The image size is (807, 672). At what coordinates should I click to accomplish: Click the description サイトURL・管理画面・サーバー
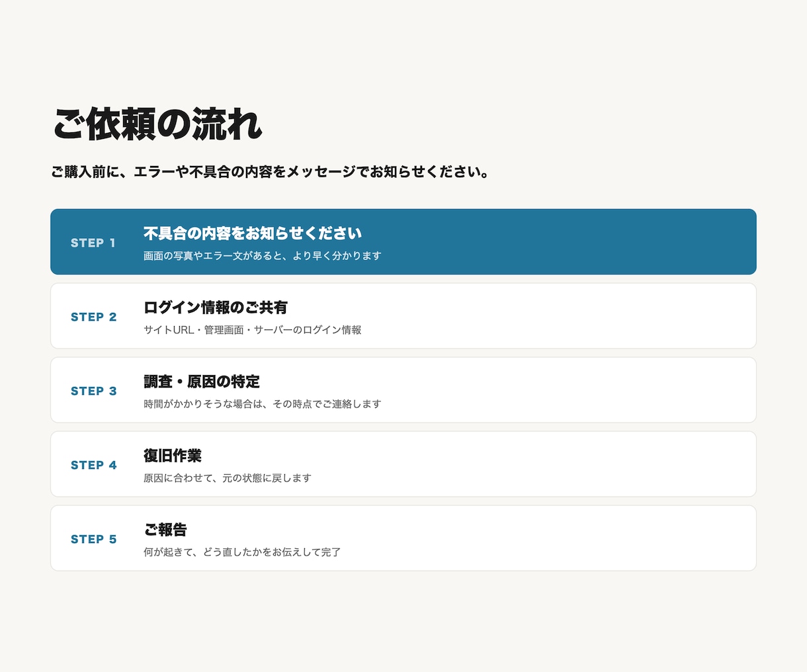click(x=253, y=330)
